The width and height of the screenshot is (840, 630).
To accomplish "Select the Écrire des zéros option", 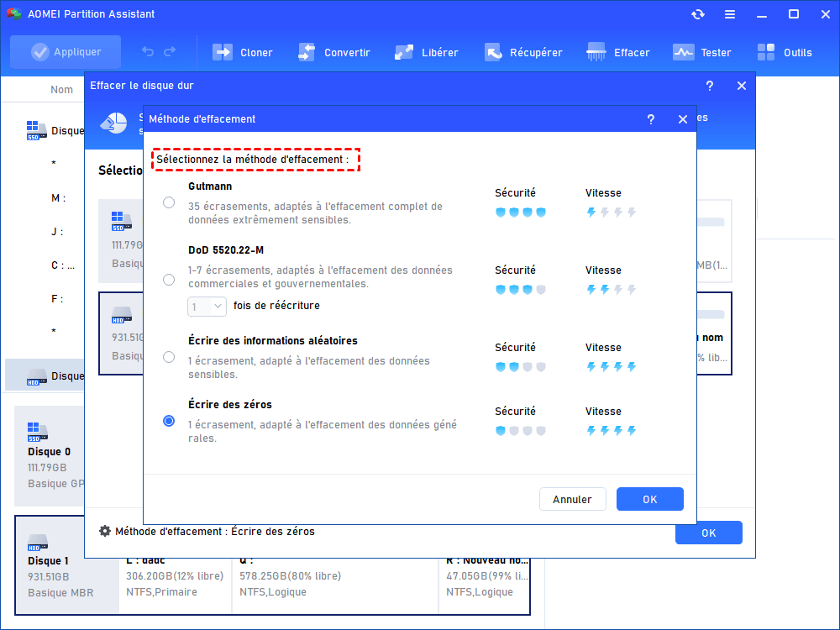I will click(169, 421).
